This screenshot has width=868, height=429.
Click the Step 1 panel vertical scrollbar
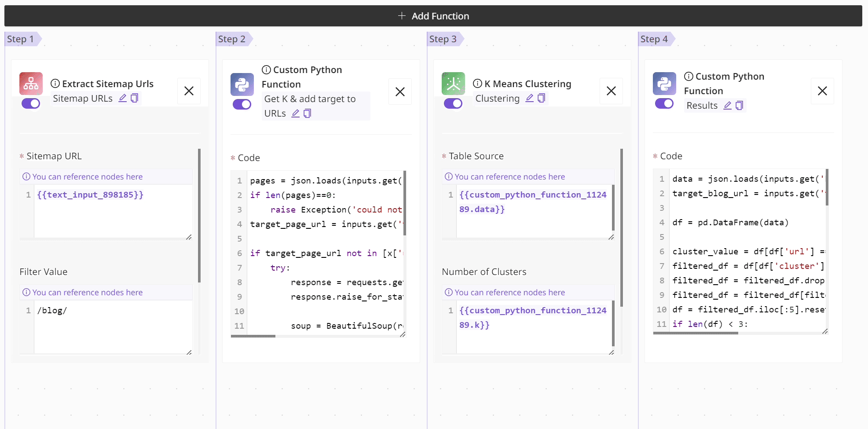(x=199, y=216)
